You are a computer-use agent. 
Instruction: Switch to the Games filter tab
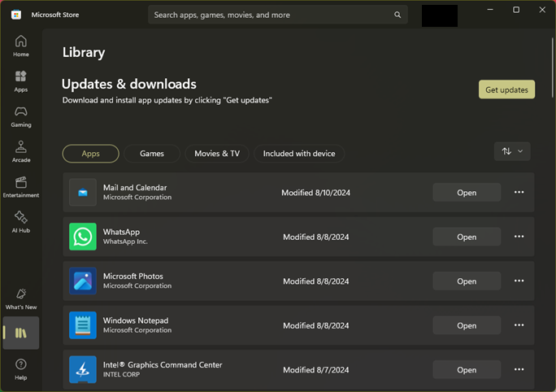pyautogui.click(x=152, y=154)
